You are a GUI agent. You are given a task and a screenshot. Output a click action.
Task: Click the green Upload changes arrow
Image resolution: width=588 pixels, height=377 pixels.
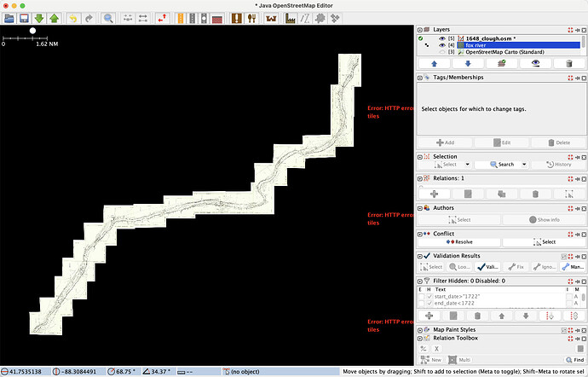point(55,18)
